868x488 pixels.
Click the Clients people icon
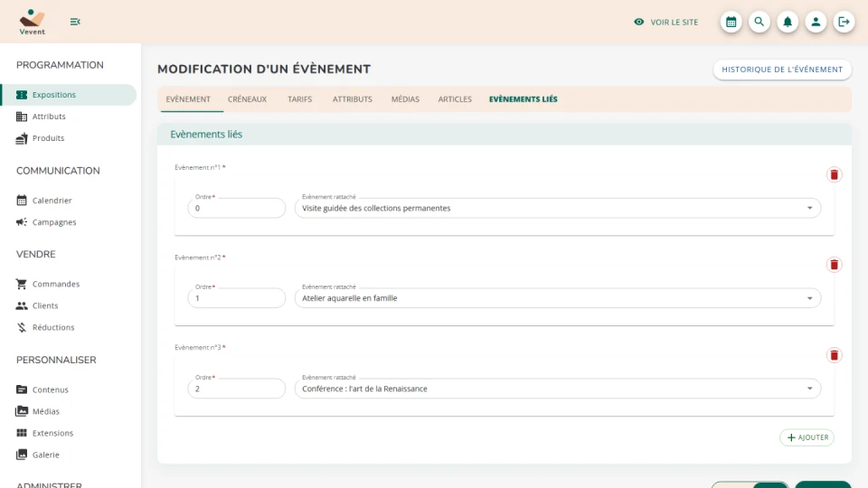coord(22,305)
